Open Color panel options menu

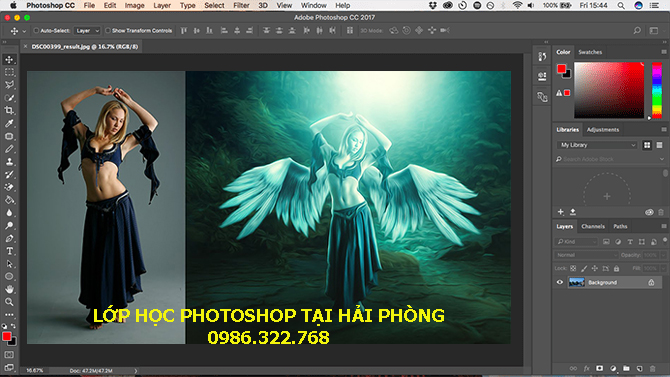(664, 52)
